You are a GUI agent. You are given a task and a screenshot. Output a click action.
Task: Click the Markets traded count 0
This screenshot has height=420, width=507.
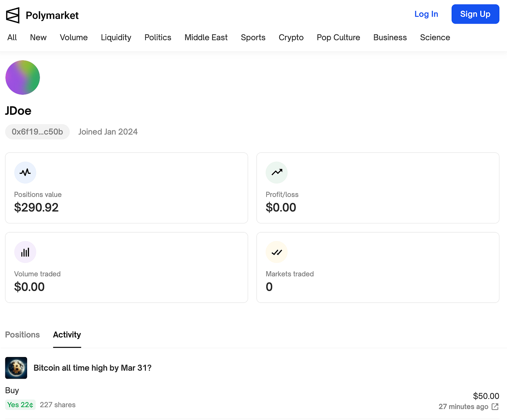point(269,287)
